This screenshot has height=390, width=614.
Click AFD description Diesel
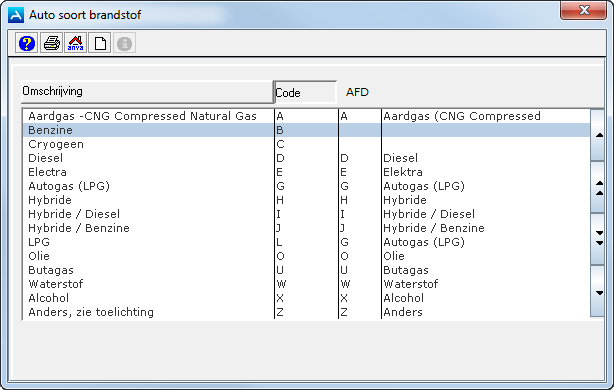(401, 158)
